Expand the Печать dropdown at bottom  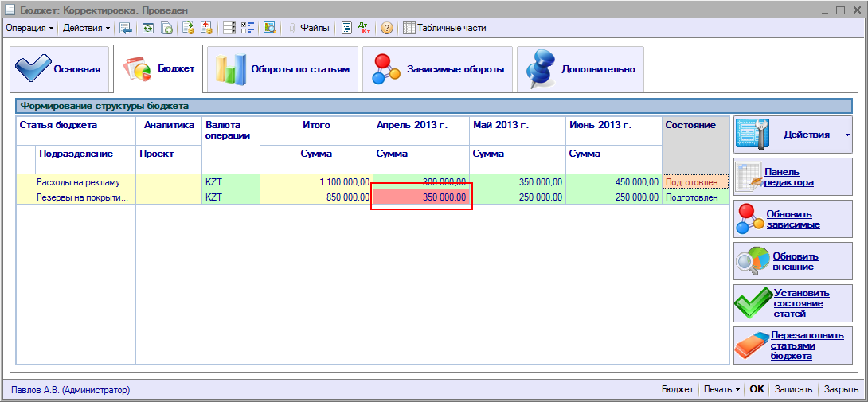click(x=722, y=389)
